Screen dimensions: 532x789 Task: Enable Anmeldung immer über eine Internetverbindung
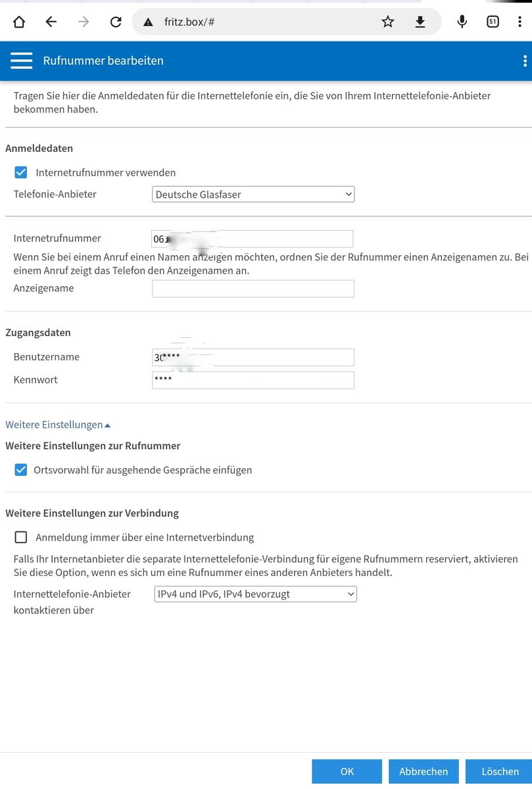click(21, 537)
